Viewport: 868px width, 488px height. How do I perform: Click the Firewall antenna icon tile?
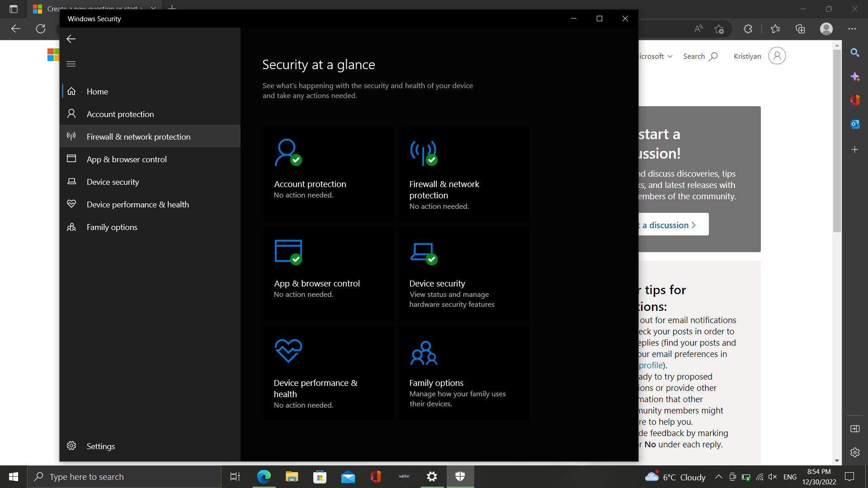(424, 153)
